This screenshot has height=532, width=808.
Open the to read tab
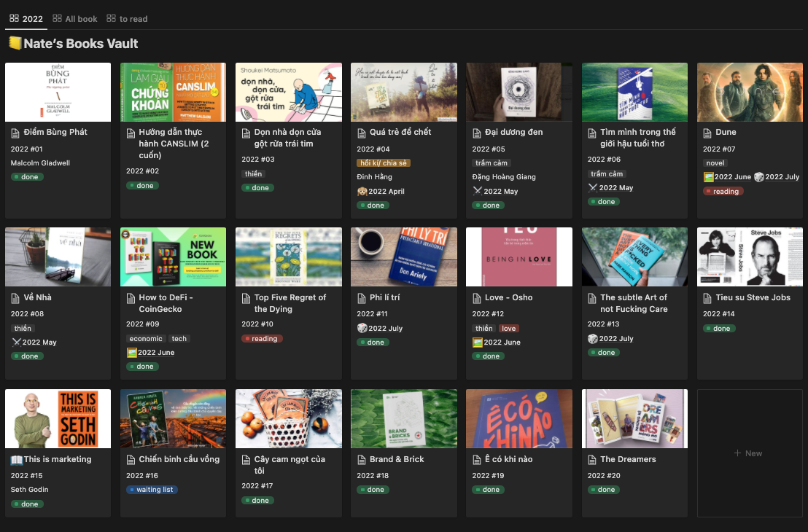127,19
